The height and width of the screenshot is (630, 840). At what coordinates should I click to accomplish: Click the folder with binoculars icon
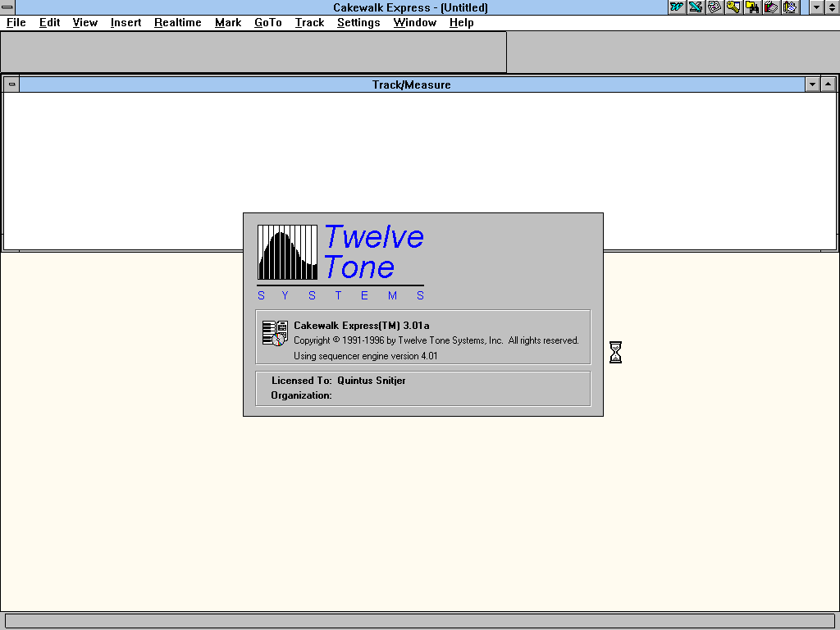(752, 7)
